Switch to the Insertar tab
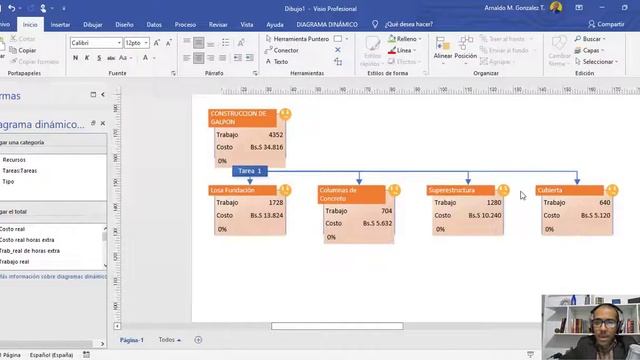 pos(60,24)
